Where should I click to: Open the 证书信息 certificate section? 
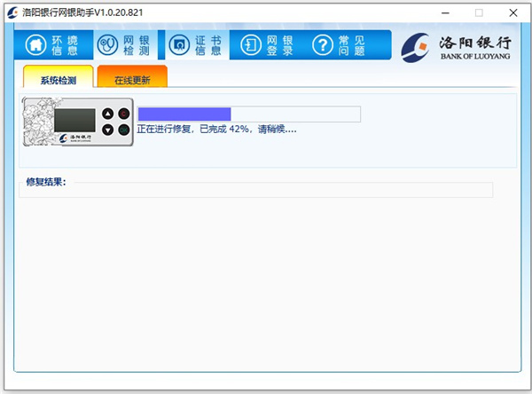(x=197, y=45)
